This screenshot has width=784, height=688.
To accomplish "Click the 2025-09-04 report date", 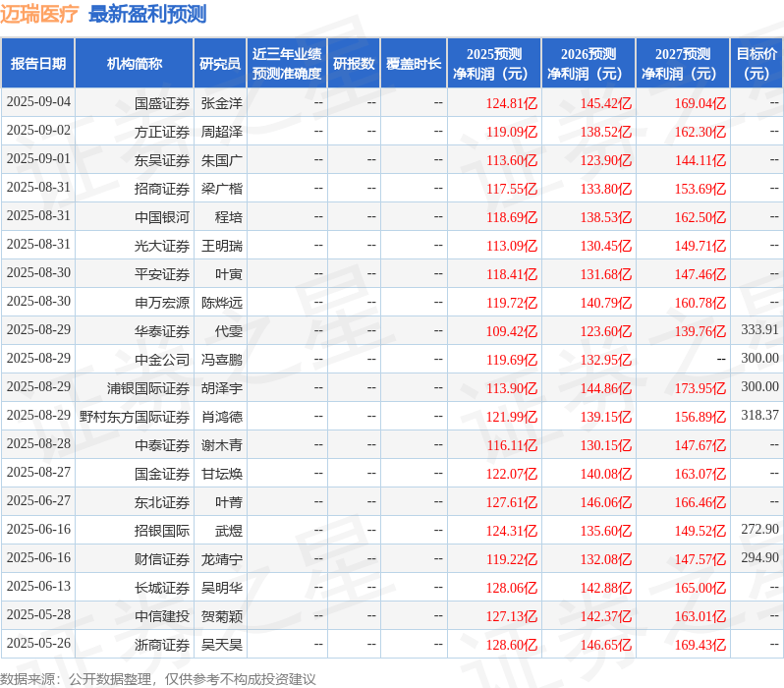I will 38,102.
